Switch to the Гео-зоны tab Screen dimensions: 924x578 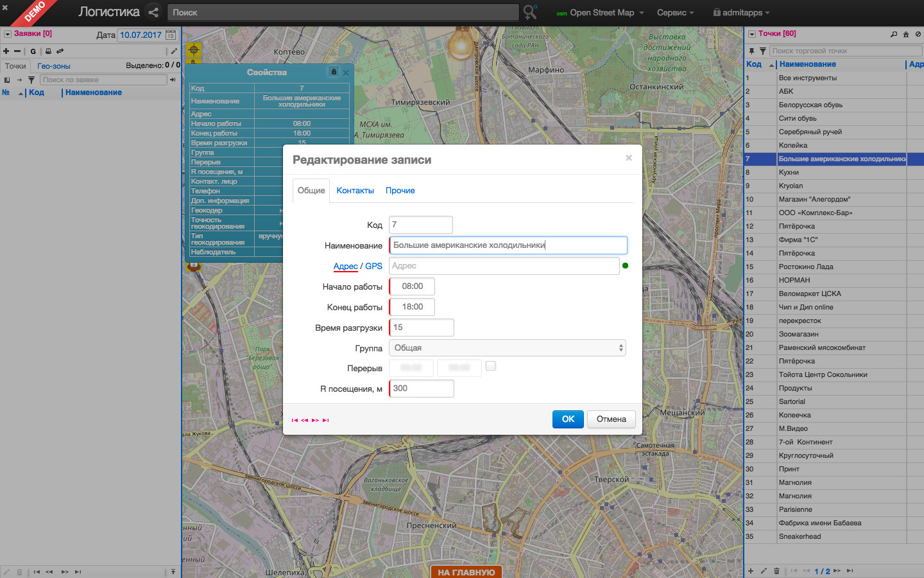(54, 66)
